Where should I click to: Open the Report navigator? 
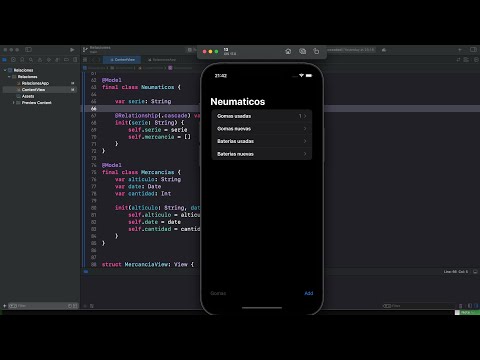click(x=75, y=60)
